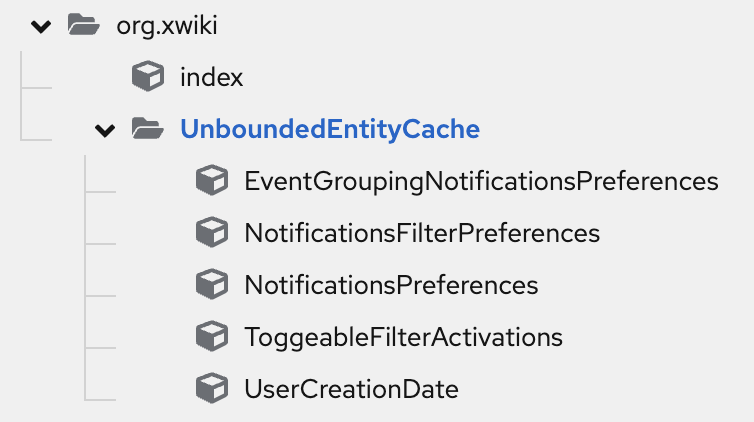Click the NotificationsPreferences cube icon
The height and width of the screenshot is (422, 754).
click(212, 284)
